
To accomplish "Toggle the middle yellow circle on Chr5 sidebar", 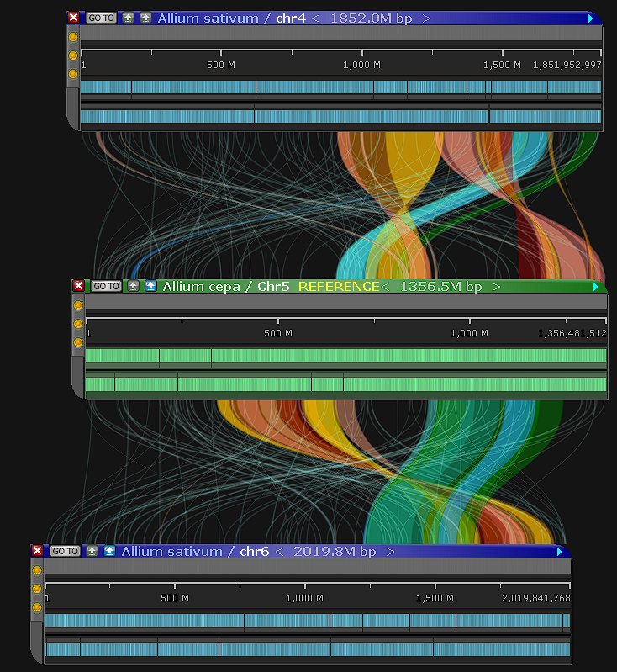I will 78,324.
